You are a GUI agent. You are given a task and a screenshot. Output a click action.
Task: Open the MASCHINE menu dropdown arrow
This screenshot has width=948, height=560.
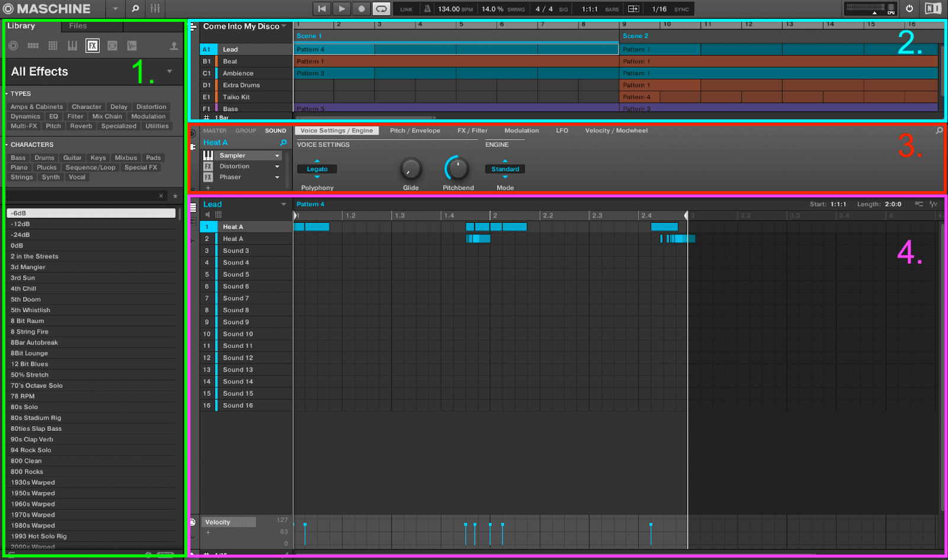116,9
